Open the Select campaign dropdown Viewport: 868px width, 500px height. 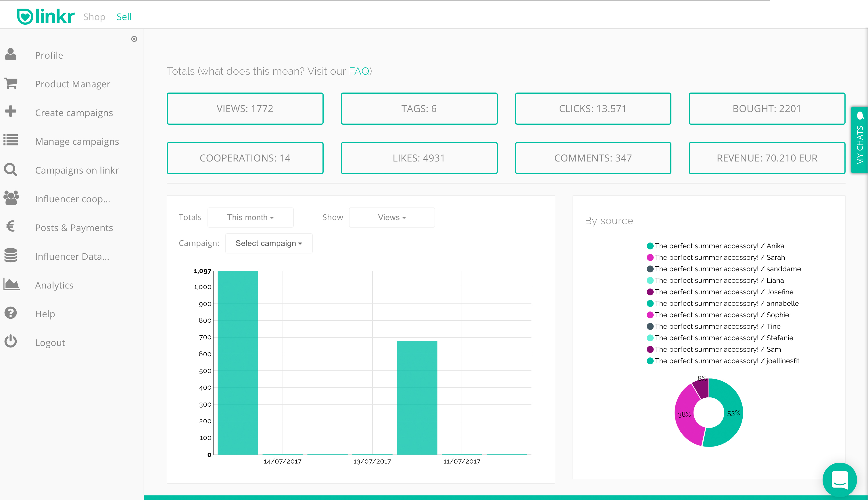(x=269, y=243)
